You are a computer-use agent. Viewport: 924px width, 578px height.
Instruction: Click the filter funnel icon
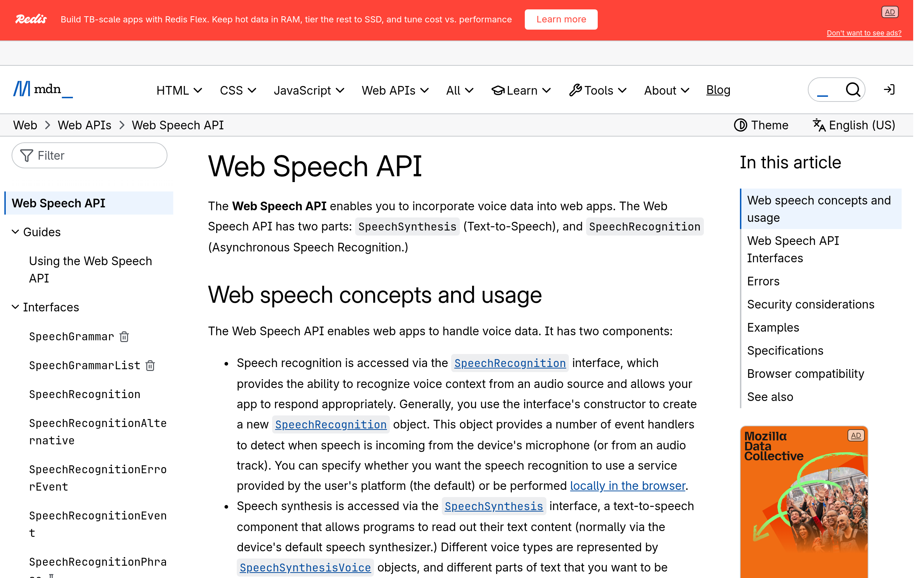[26, 156]
